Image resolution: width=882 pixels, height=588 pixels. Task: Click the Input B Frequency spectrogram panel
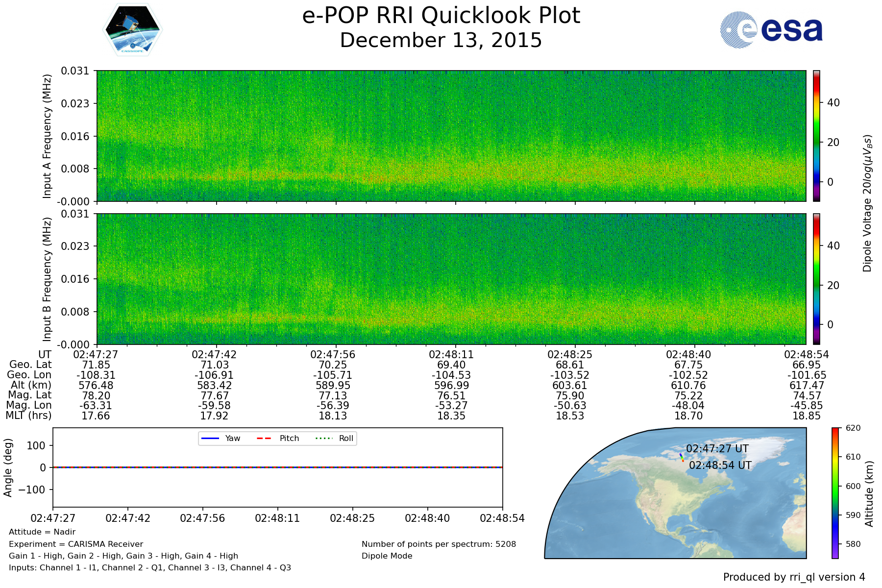point(451,279)
